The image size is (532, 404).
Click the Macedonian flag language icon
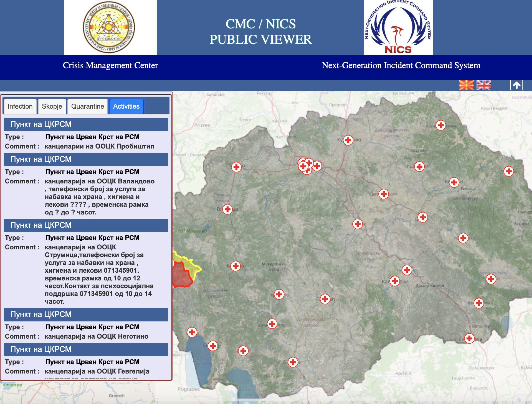466,85
